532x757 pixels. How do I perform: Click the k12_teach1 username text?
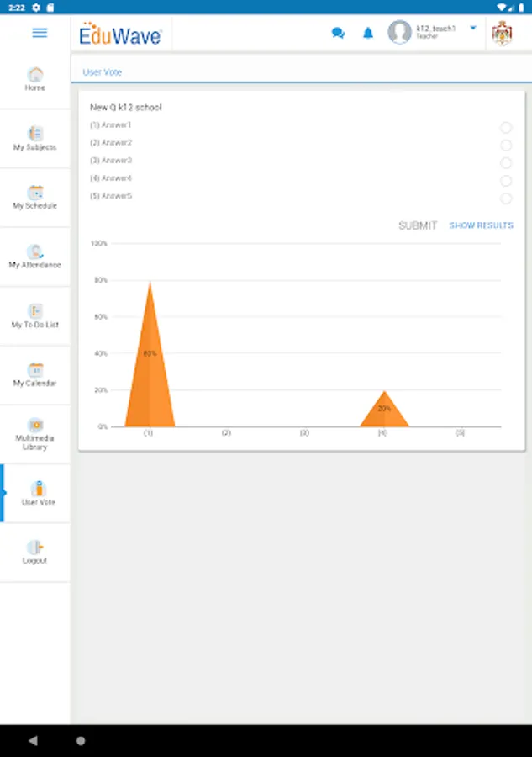tap(436, 29)
